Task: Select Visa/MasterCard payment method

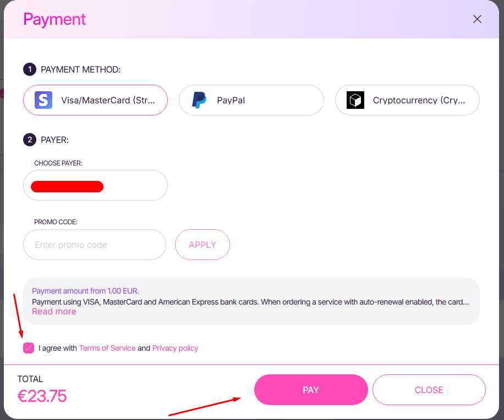Action: (x=96, y=100)
